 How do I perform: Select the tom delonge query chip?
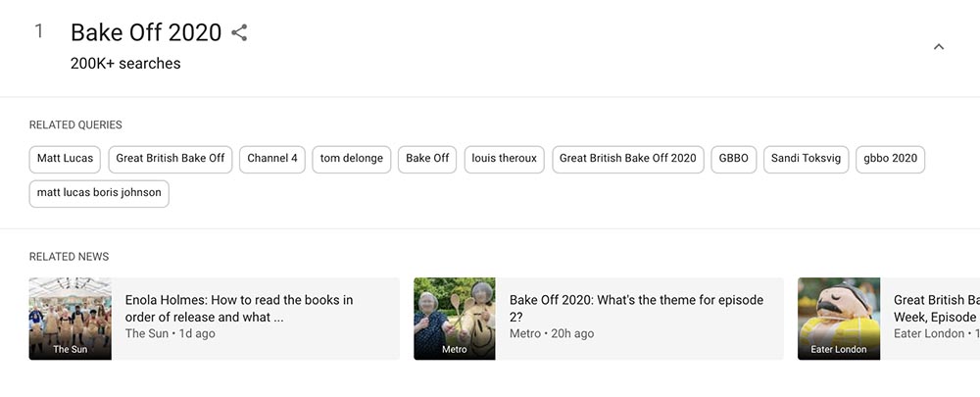(x=352, y=159)
